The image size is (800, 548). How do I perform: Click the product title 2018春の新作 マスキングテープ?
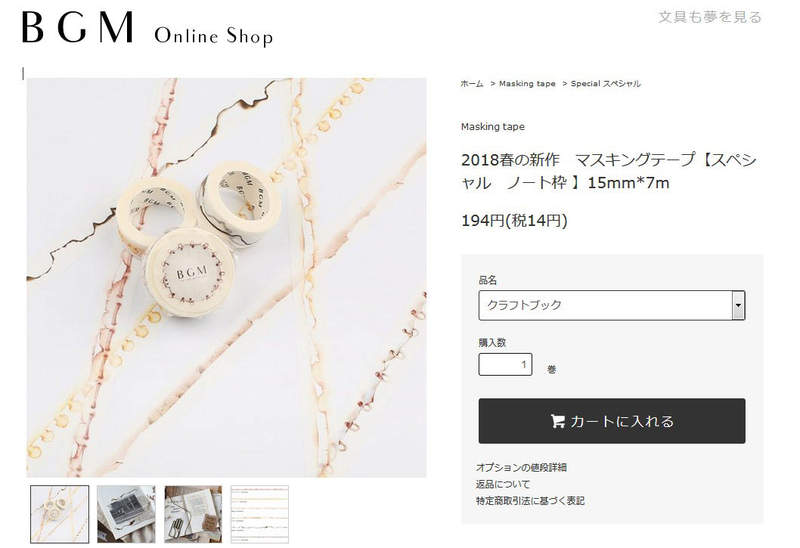pos(608,171)
